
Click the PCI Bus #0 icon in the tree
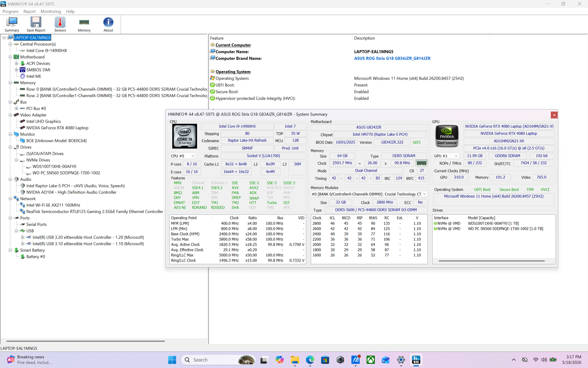(x=22, y=109)
